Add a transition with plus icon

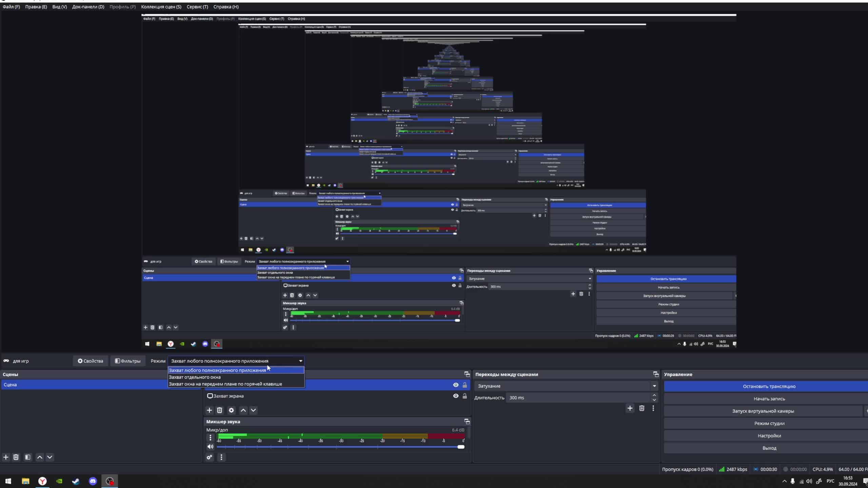[630, 408]
